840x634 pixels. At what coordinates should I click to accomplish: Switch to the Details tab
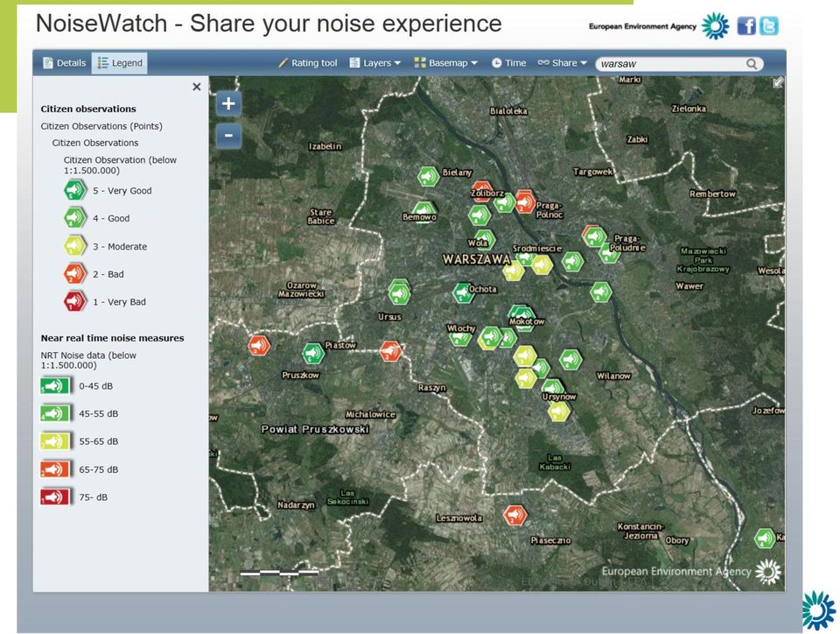(64, 63)
